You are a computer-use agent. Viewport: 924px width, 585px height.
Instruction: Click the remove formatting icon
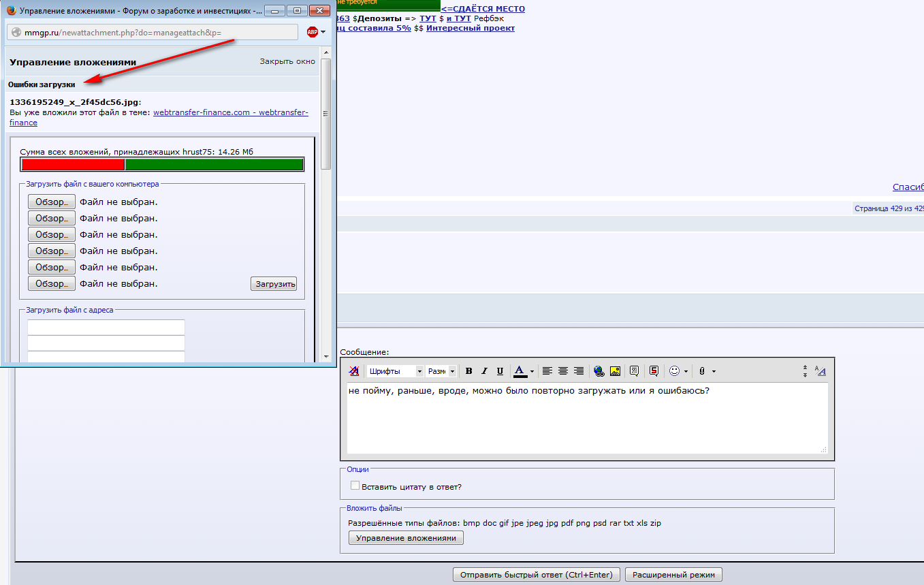[x=354, y=371]
